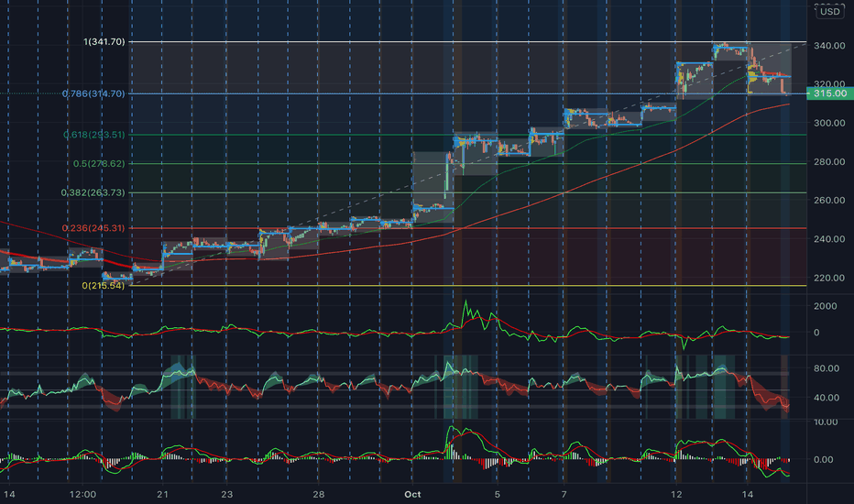
Task: Select the Fibonacci label 0.618(293.51)
Action: coord(93,135)
